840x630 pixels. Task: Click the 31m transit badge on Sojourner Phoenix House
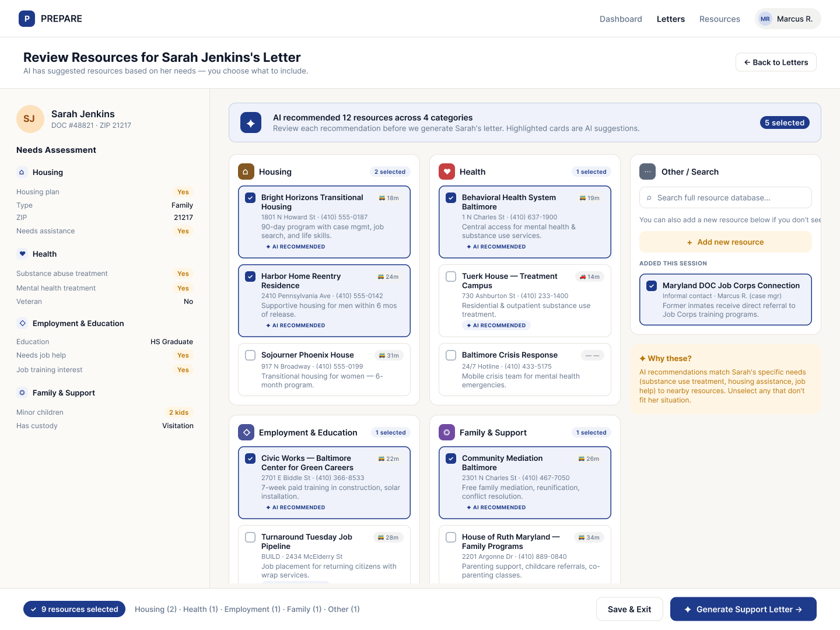pos(389,355)
